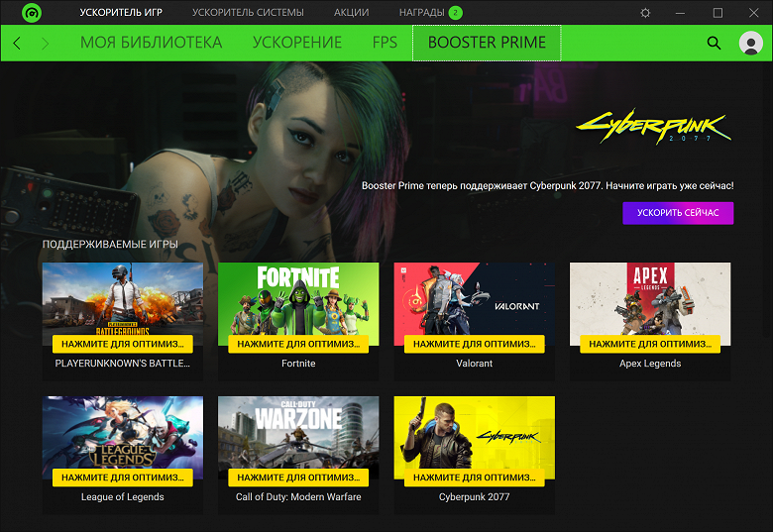Screen dimensions: 773x532
Task: Optimize Fortnite via yellow button
Action: click(298, 344)
